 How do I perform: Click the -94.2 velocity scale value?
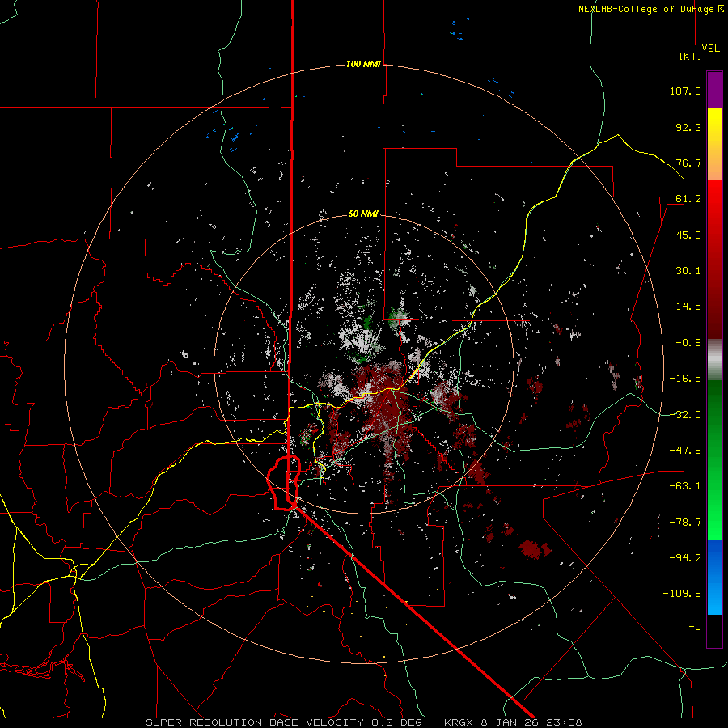(685, 558)
